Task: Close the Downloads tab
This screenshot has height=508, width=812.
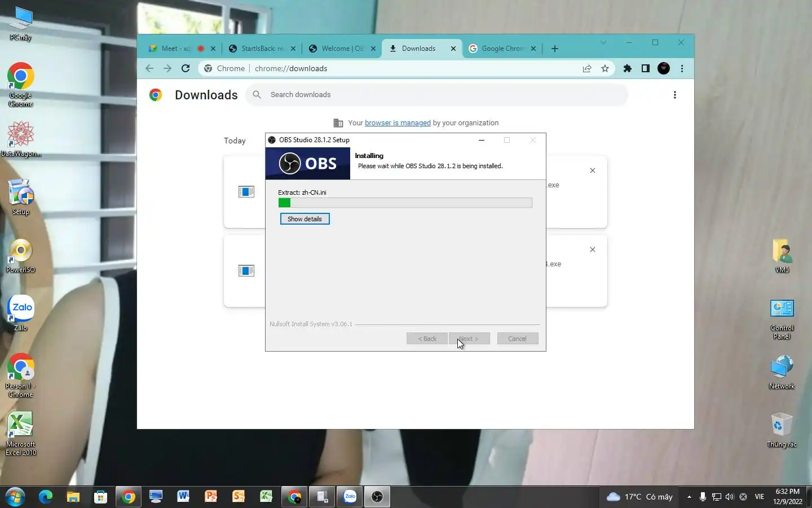Action: click(453, 49)
